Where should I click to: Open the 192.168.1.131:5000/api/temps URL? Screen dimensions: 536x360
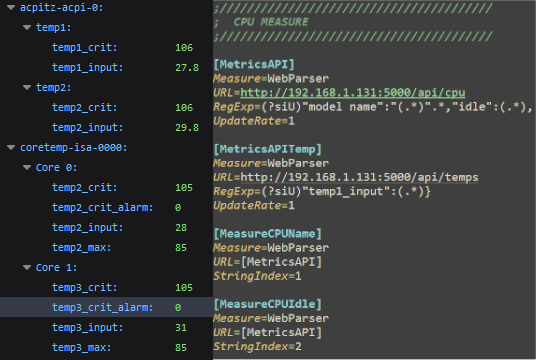[x=359, y=177]
